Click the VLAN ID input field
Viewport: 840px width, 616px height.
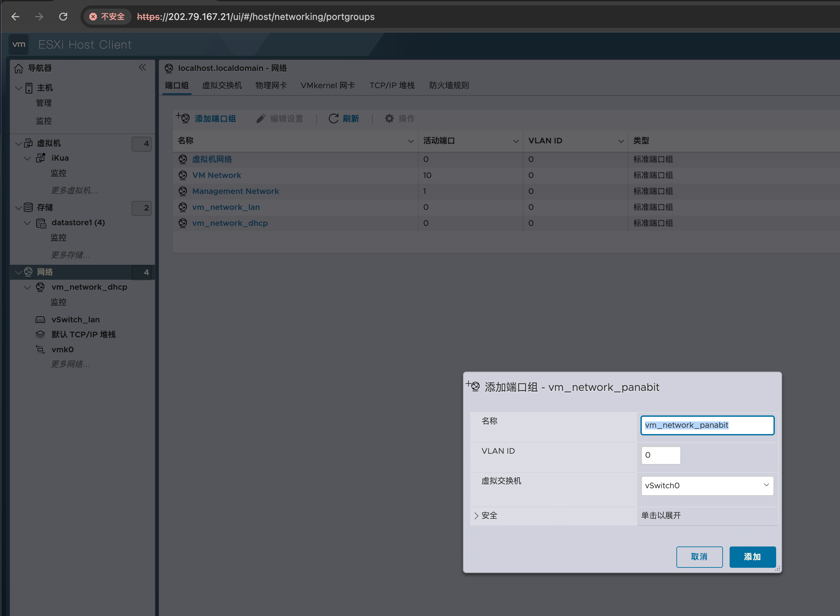pyautogui.click(x=660, y=455)
